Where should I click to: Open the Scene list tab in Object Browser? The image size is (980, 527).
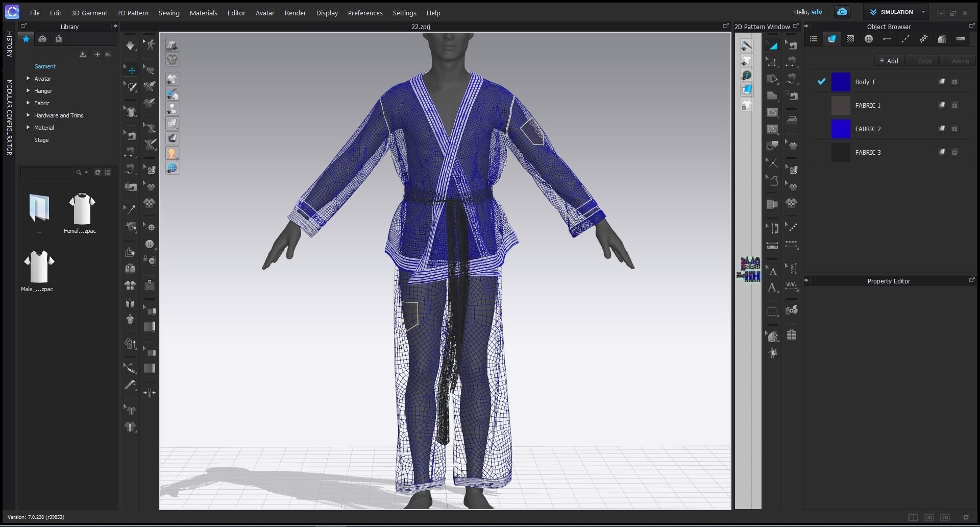click(814, 39)
